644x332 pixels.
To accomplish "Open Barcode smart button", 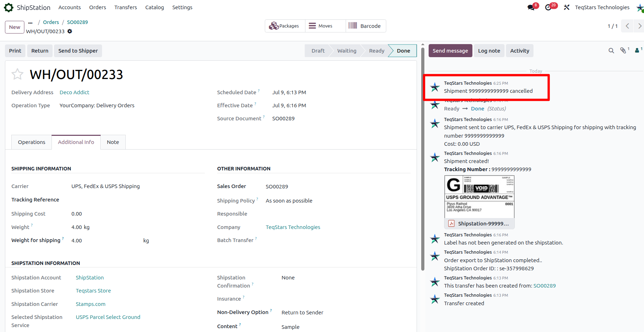I will tap(366, 26).
